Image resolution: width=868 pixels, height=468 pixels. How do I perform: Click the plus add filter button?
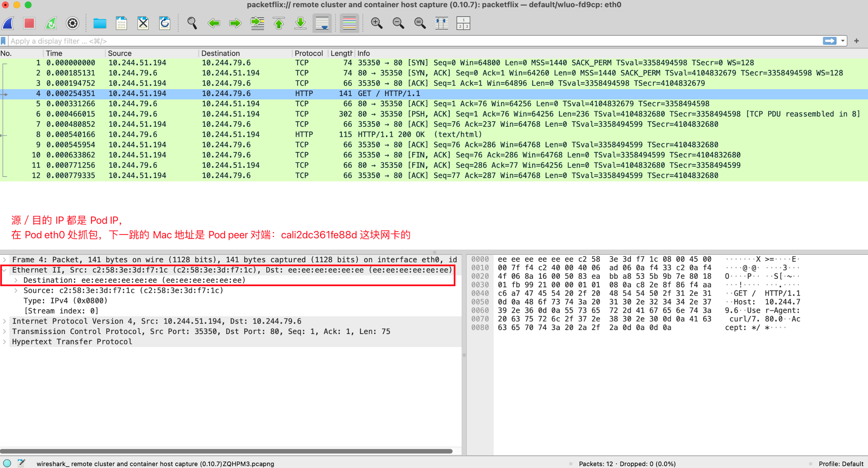856,41
